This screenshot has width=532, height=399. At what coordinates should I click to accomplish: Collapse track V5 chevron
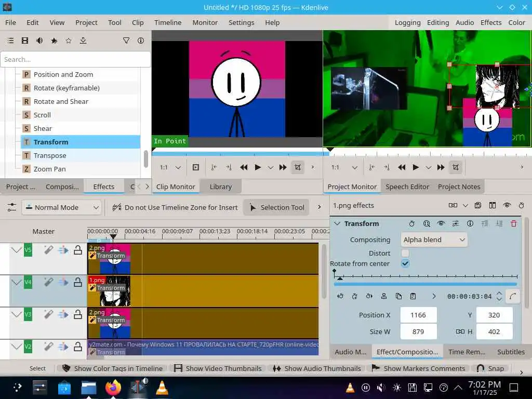(16, 250)
